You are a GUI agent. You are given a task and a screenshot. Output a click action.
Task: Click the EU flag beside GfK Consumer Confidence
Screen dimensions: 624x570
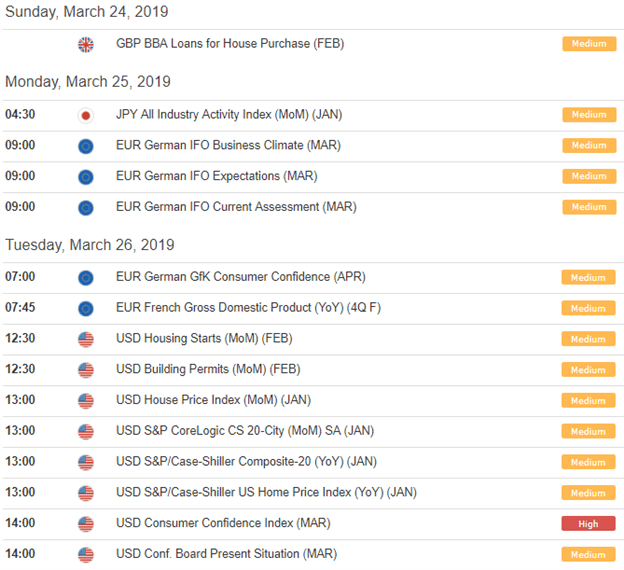coord(86,277)
